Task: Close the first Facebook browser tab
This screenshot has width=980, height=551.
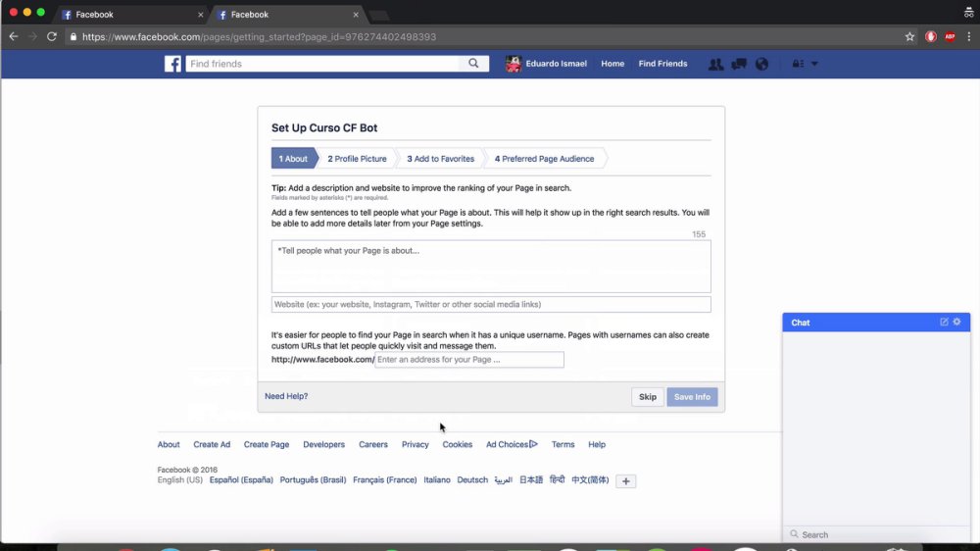Action: 201,15
